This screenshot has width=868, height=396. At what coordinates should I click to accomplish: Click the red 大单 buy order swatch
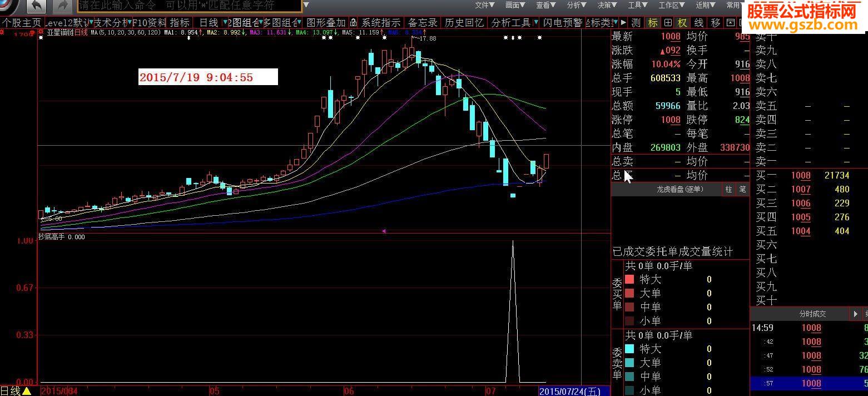point(629,293)
